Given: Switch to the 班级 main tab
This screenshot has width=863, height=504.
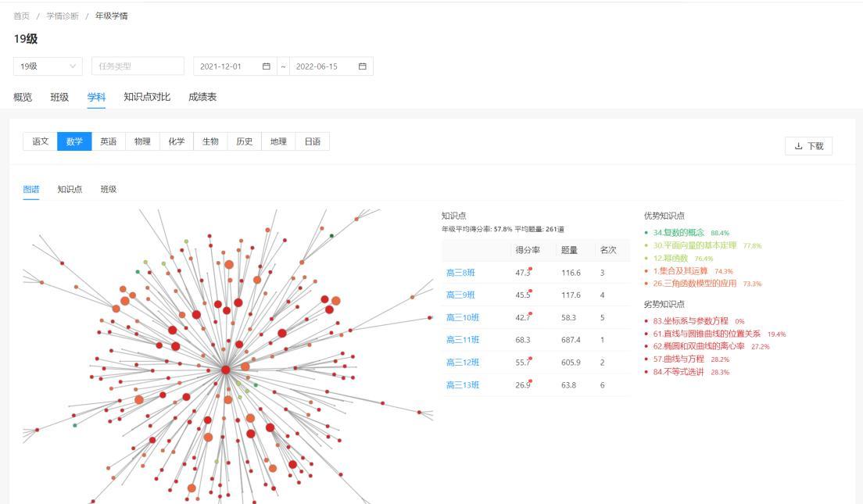Looking at the screenshot, I should (59, 97).
